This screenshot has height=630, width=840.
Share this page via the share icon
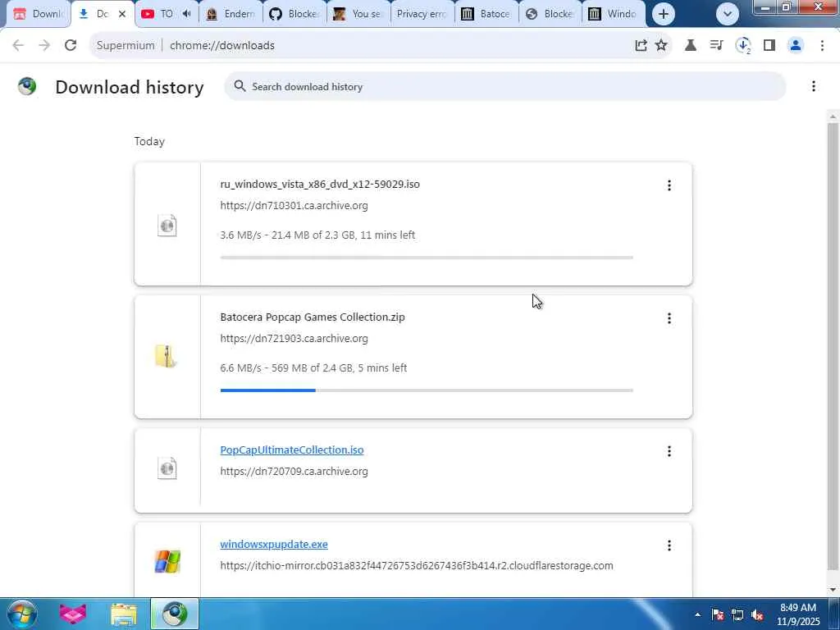tap(641, 46)
